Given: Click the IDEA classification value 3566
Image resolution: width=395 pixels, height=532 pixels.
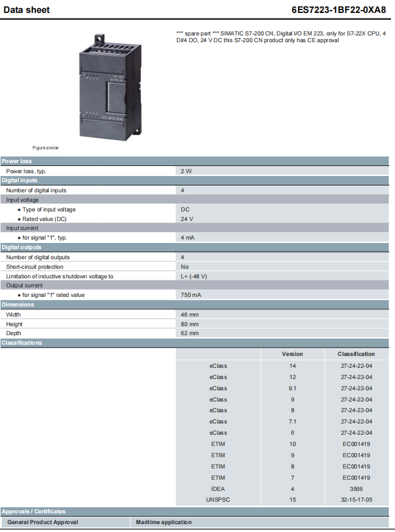Looking at the screenshot, I should click(x=356, y=489).
